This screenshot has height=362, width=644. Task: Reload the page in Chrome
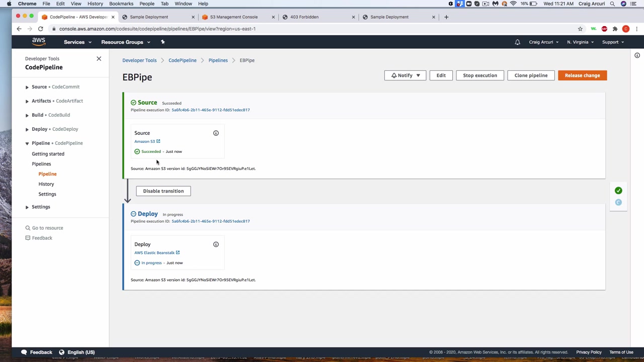click(41, 29)
